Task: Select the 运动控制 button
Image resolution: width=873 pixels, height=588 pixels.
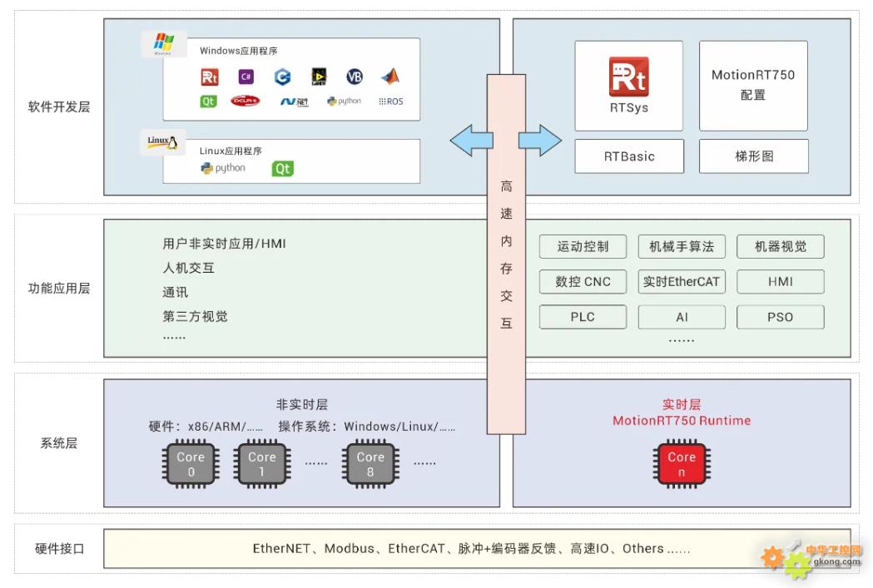Action: 583,247
